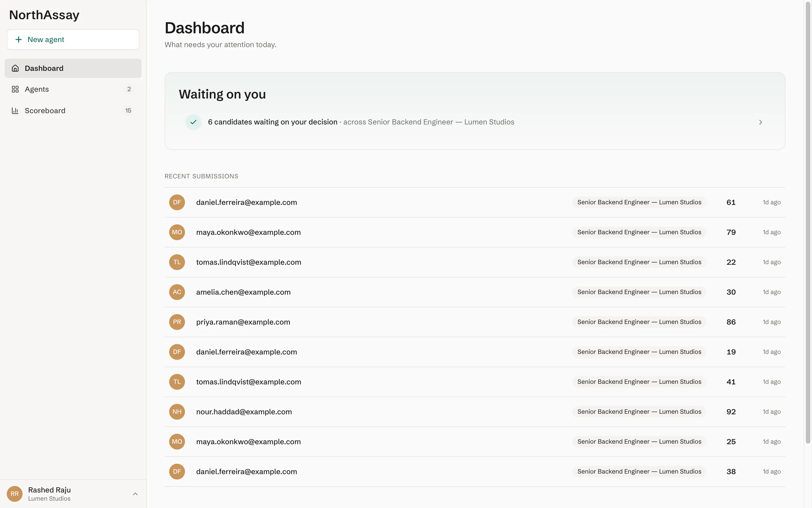Open priya.raman@example.com submission
This screenshot has height=508, width=812.
click(x=475, y=322)
